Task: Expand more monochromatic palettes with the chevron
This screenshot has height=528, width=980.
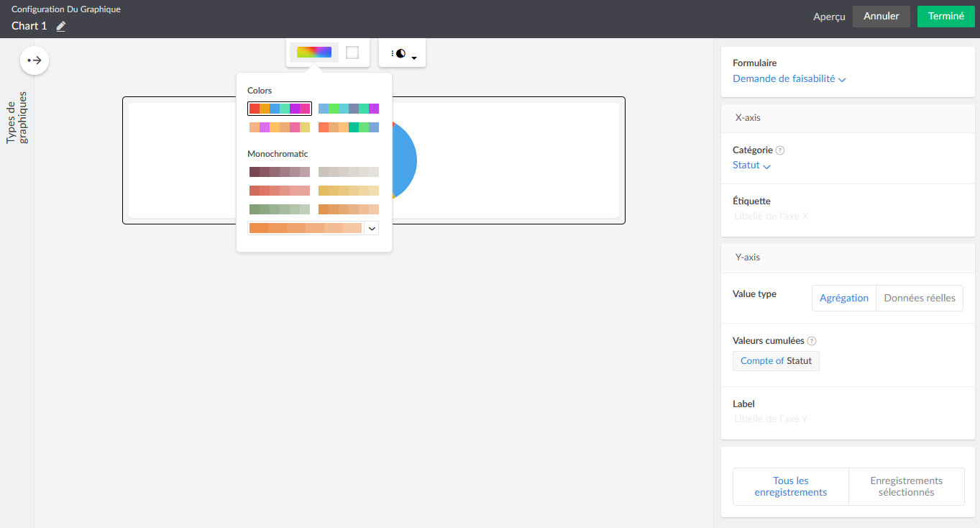Action: point(372,227)
